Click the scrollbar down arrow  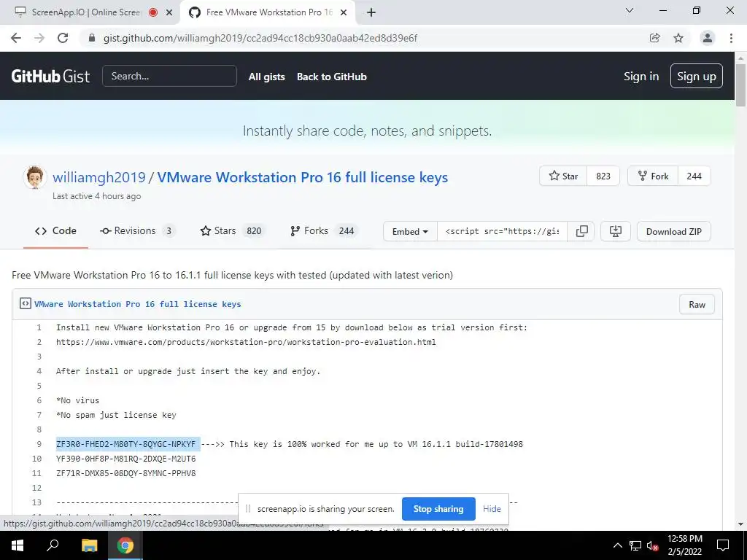coord(741,524)
